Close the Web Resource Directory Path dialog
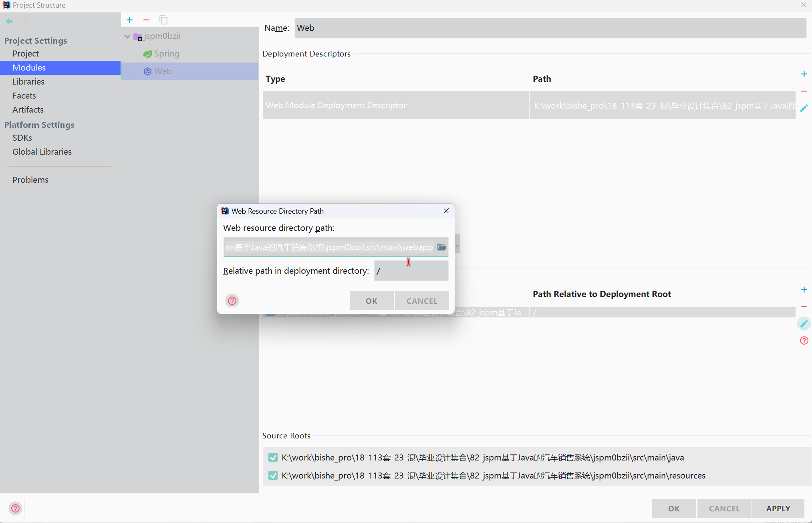812x523 pixels. click(x=446, y=211)
